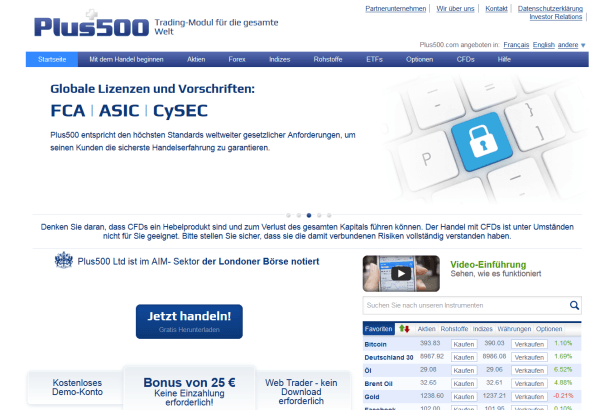Select the first carousel dot
Screen dimensions: 600x410
click(x=289, y=215)
